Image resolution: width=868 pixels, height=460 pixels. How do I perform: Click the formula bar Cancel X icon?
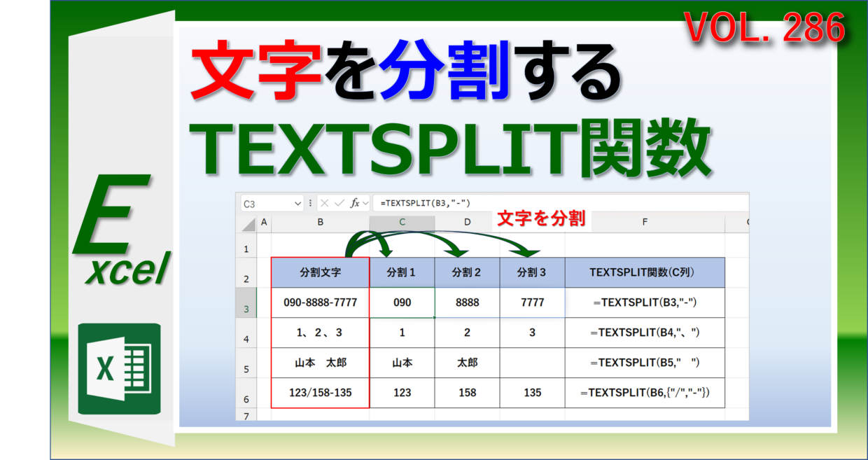tap(325, 203)
